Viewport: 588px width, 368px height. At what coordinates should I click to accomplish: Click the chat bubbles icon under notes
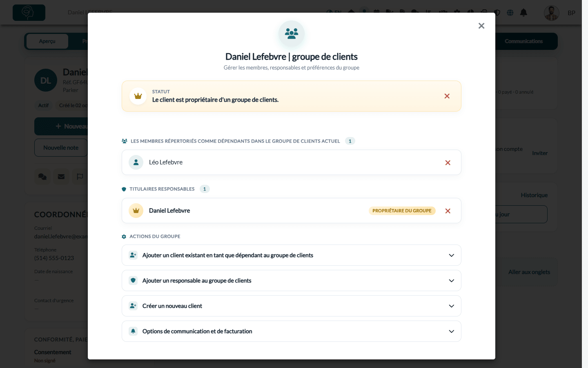click(x=42, y=177)
